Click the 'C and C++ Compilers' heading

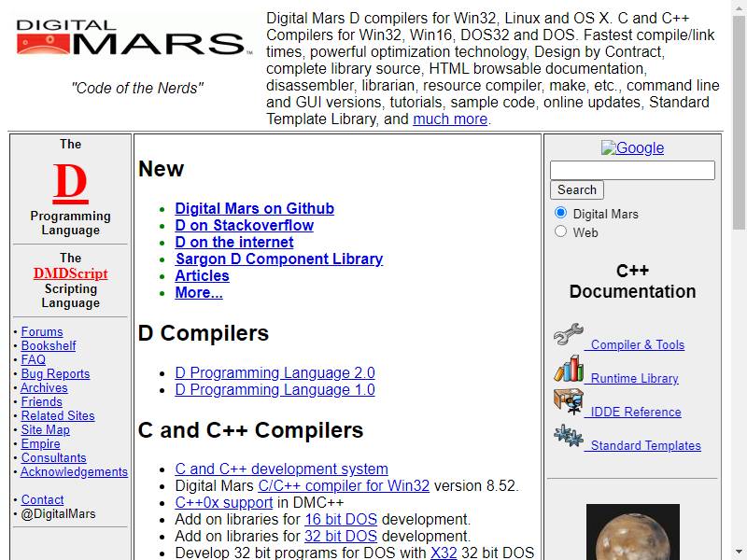click(250, 430)
